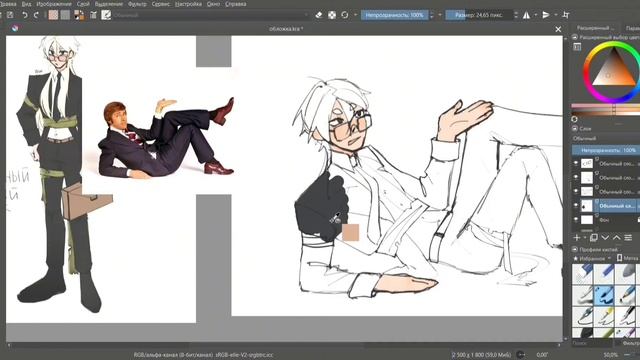
Task: Open the gradient fill swatch in toolbar
Action: point(53,15)
